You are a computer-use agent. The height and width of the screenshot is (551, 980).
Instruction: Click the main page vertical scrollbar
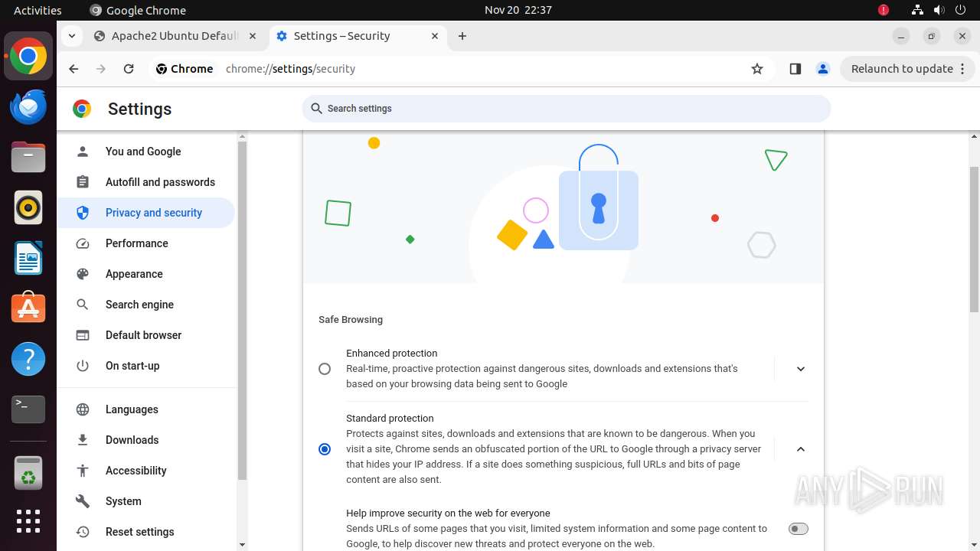(974, 239)
